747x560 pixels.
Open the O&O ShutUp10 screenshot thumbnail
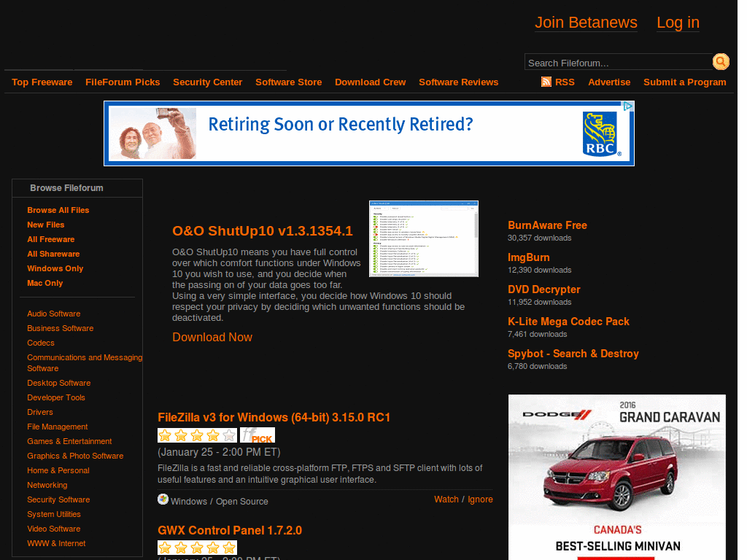coord(424,238)
